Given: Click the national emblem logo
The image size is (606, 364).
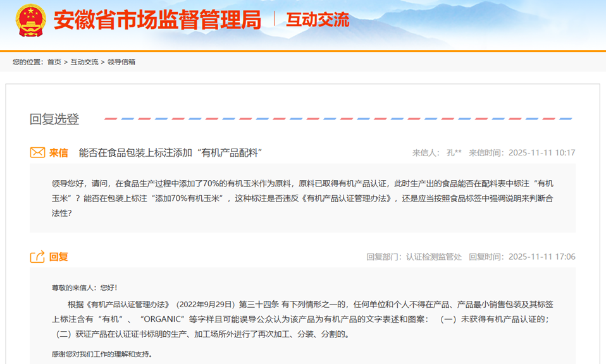Looking at the screenshot, I should (x=31, y=20).
